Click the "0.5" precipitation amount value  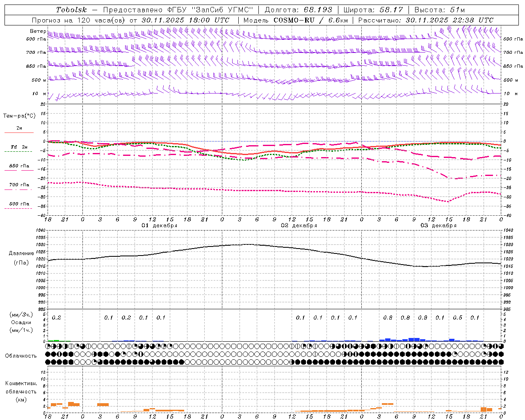point(457,317)
